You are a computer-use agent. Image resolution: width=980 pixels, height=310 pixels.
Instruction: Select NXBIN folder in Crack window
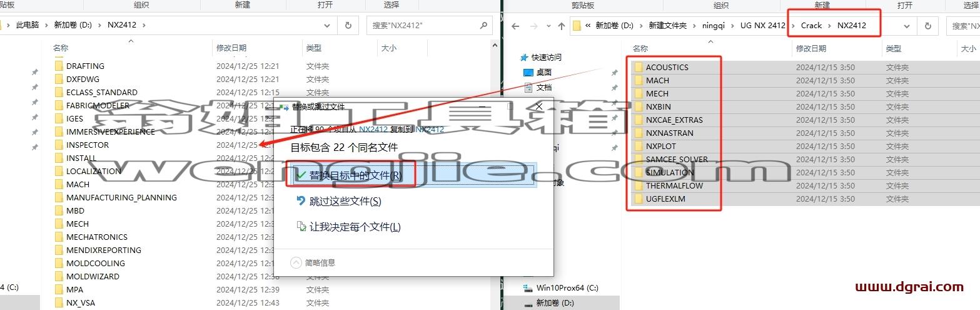point(658,106)
